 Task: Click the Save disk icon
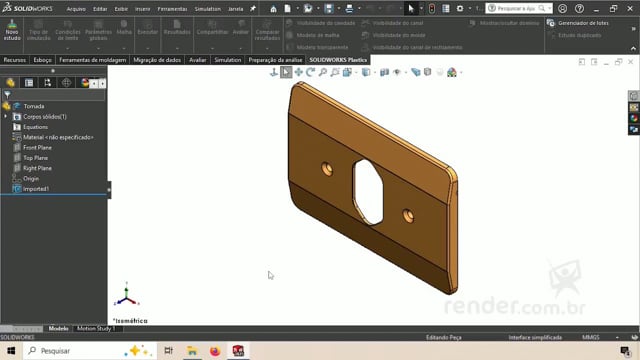coord(329,9)
